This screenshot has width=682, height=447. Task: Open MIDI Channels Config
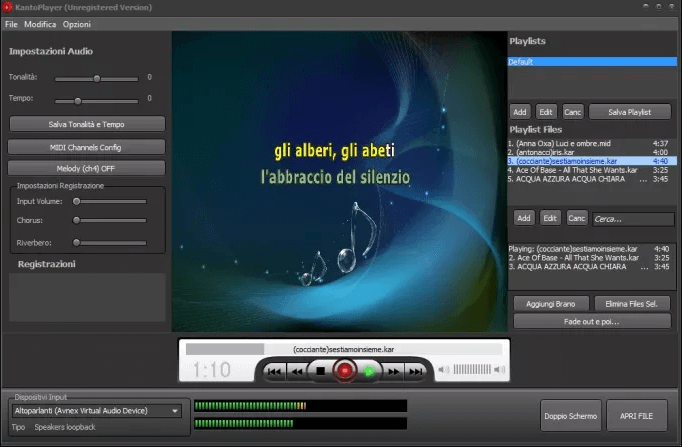[86, 147]
